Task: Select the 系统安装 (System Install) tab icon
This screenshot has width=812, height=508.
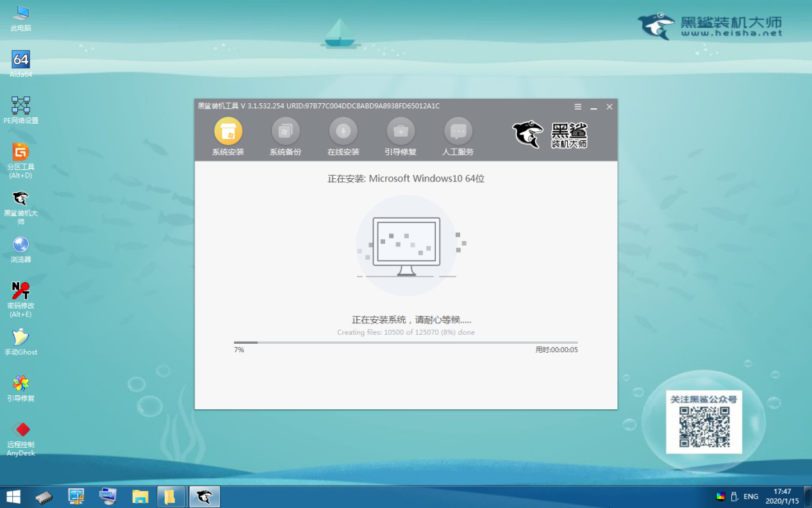Action: point(228,132)
